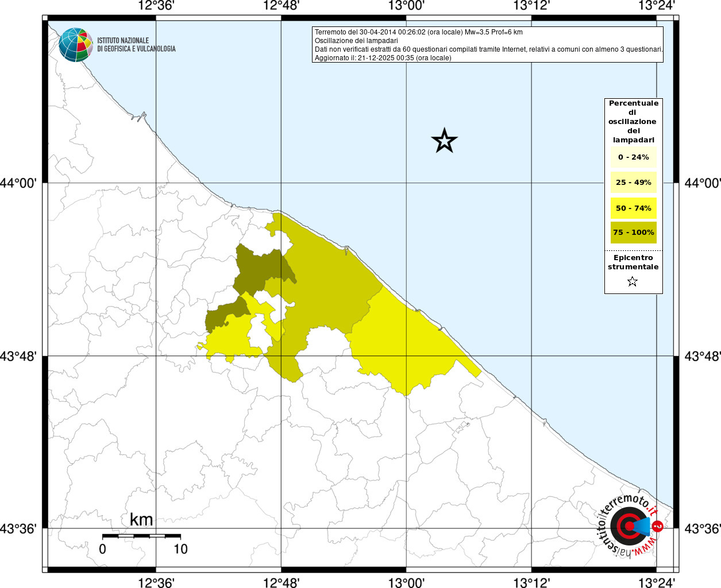Viewport: 721px width, 588px height.
Task: Click the bottom axis label 13°24'
Action: 657,582
